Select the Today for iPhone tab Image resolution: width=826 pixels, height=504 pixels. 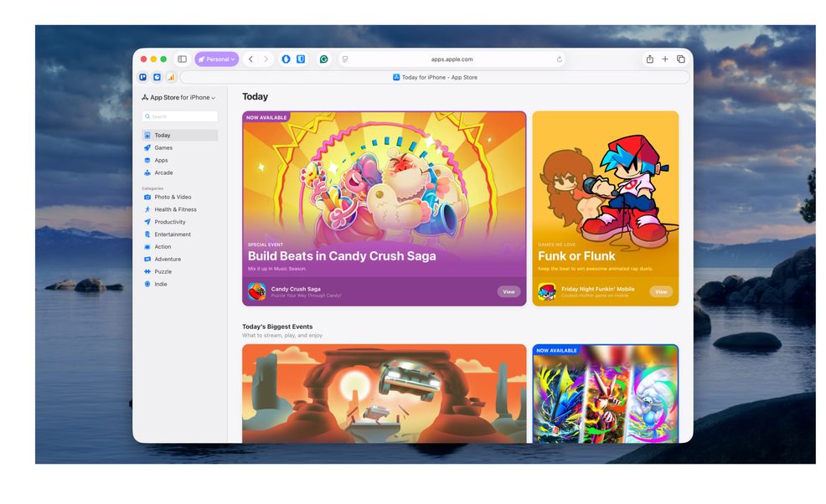pyautogui.click(x=435, y=77)
